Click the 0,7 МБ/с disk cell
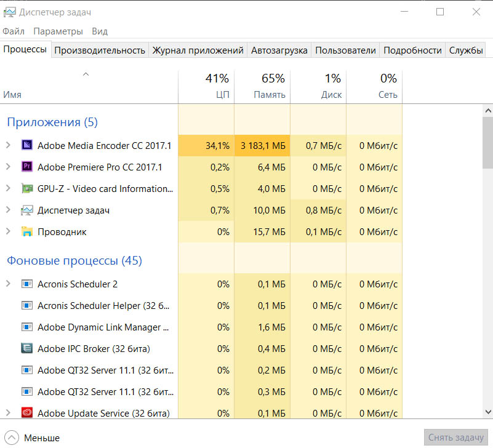This screenshot has height=448, width=493. coord(318,146)
